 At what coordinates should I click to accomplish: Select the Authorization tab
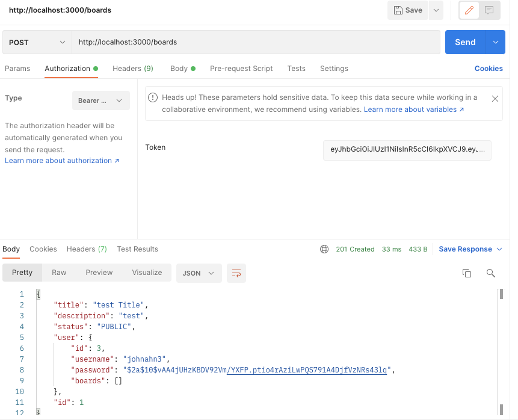[71, 69]
